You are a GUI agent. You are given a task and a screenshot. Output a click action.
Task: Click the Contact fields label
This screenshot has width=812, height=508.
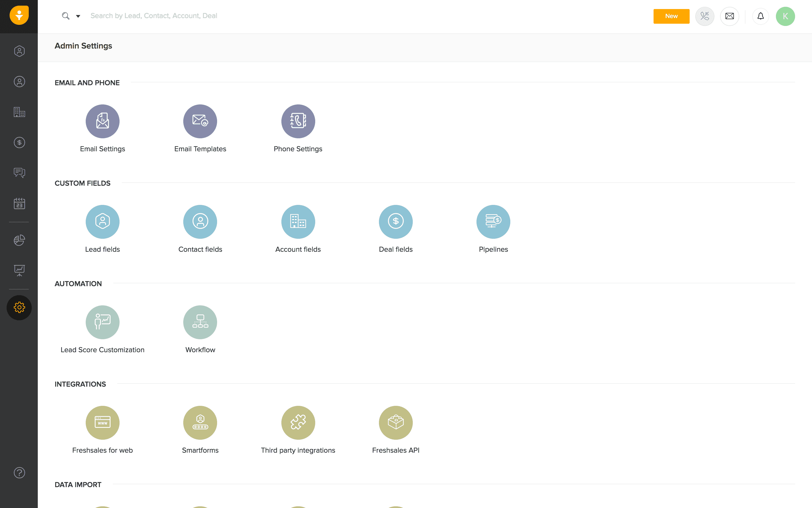tap(200, 249)
